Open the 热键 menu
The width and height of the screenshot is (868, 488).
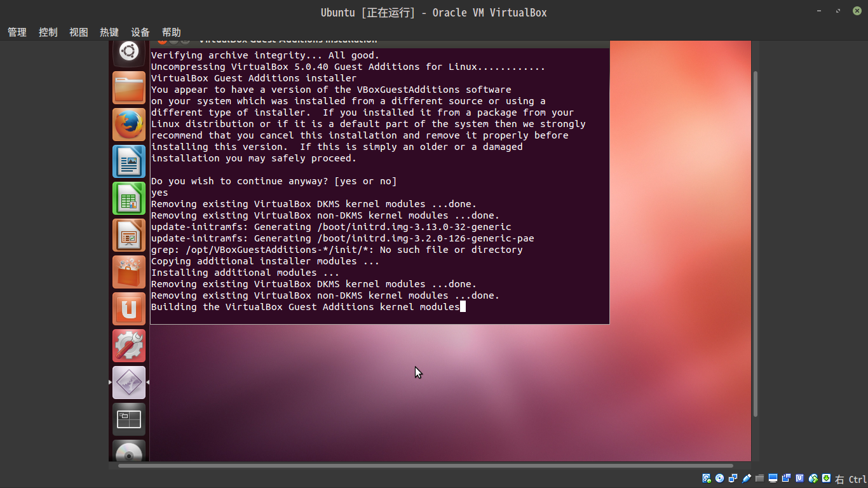pos(109,32)
